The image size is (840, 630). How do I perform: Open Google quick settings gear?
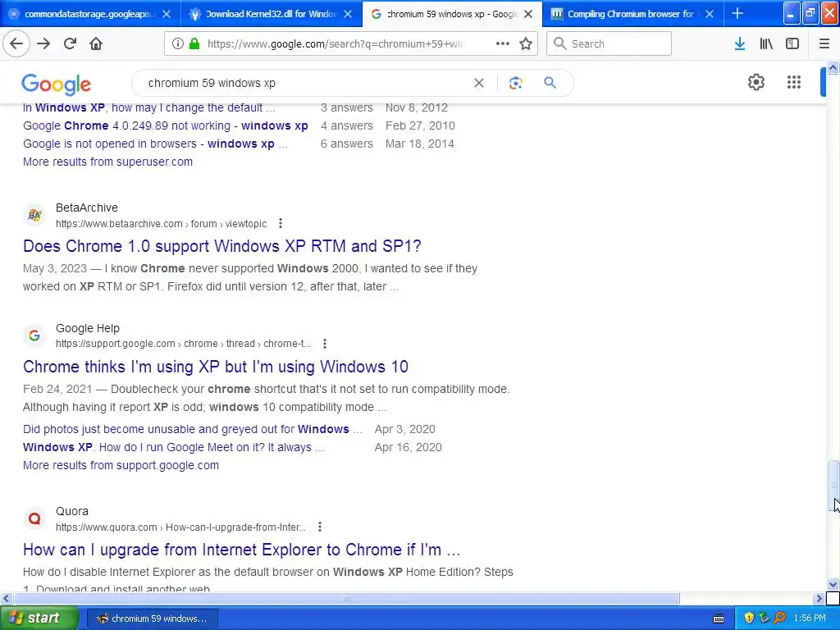(756, 82)
